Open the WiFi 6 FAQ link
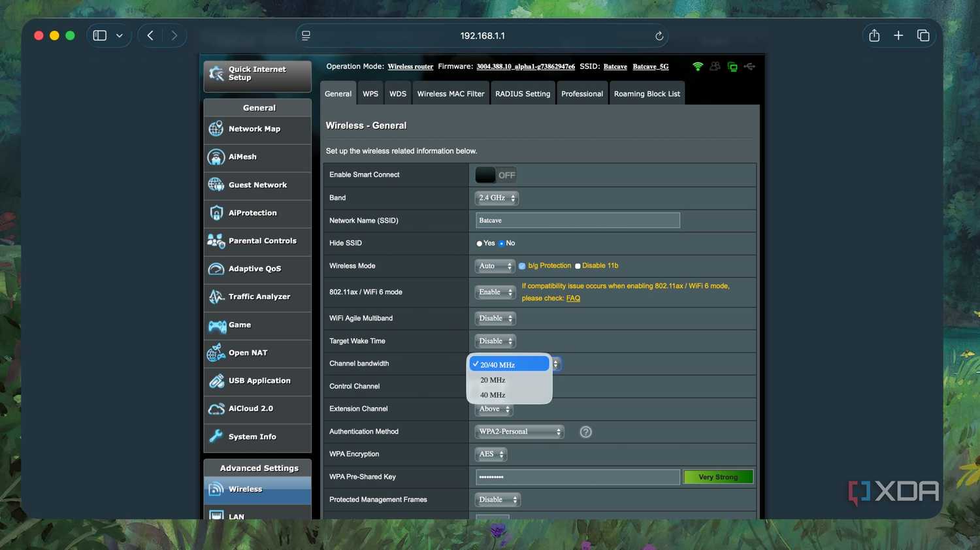This screenshot has height=550, width=980. pyautogui.click(x=573, y=299)
